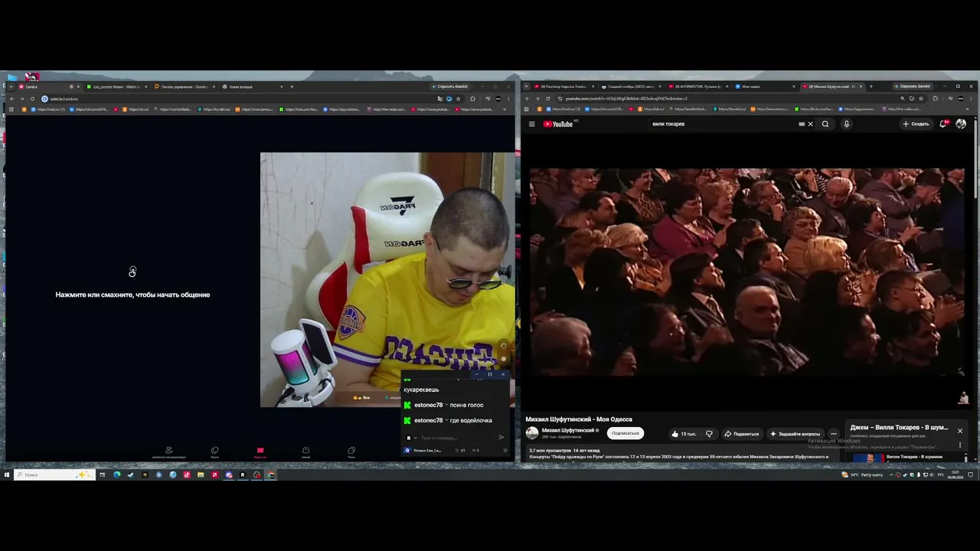Screen dimensions: 980x551
Task: Switch to the Мои видео tab
Action: 766,86
